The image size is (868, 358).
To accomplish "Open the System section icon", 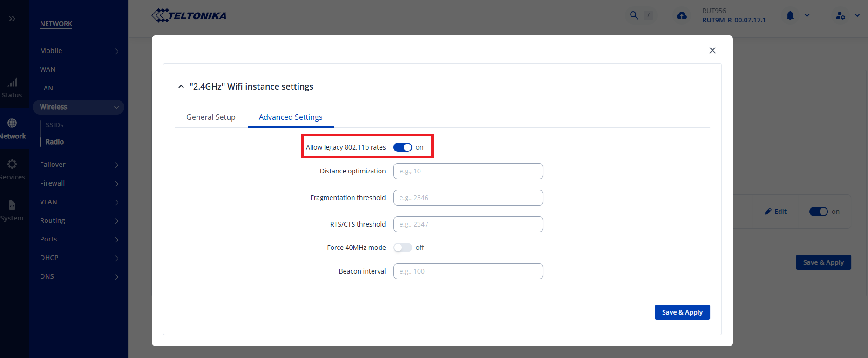I will click(12, 210).
